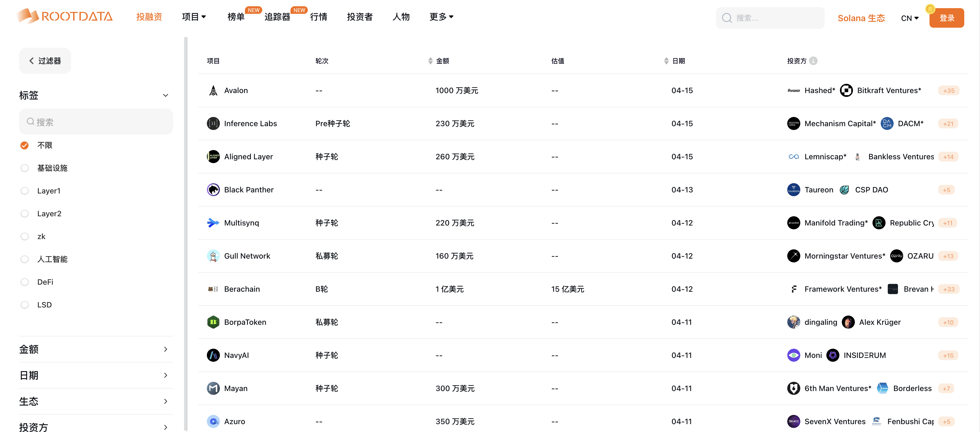Click the Hashed investor logo

pos(794,91)
